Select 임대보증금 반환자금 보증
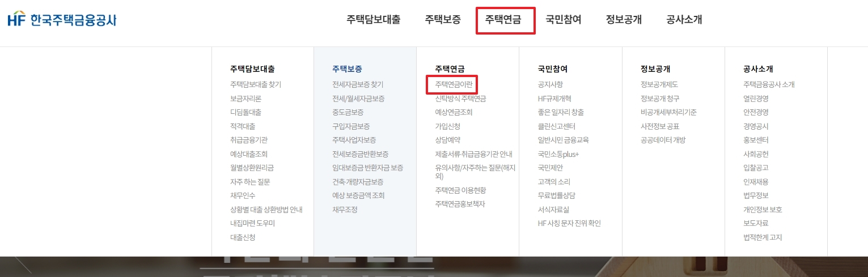 point(368,168)
